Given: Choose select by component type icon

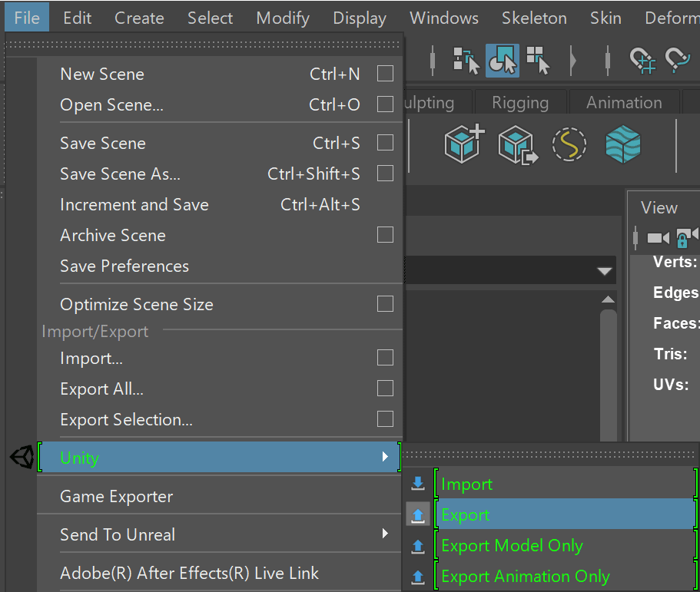Looking at the screenshot, I should pos(538,60).
